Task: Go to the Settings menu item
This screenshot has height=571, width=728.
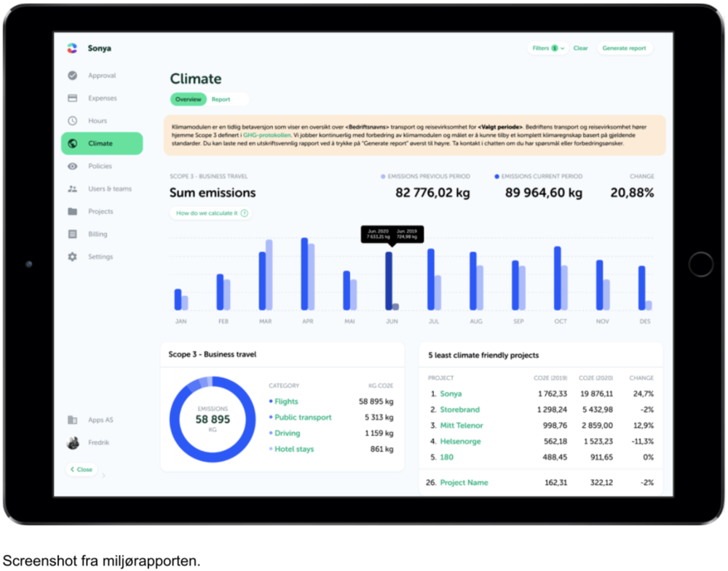Action: point(102,257)
